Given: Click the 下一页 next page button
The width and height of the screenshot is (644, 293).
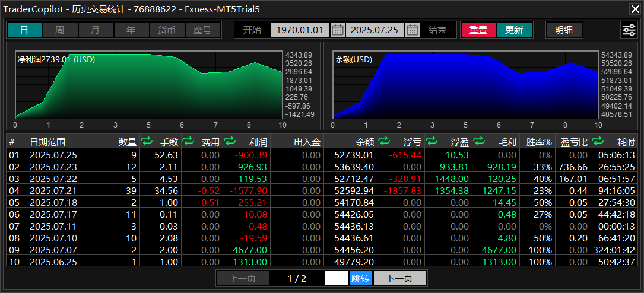Looking at the screenshot, I should (400, 279).
